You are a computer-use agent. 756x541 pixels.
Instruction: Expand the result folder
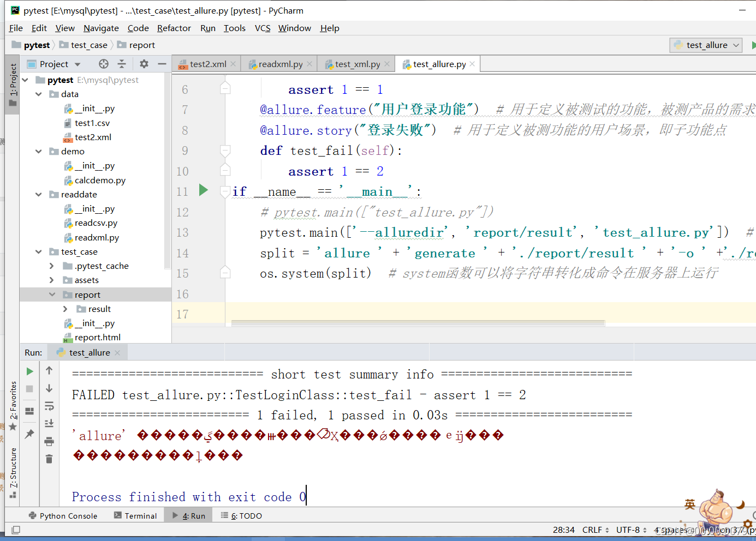66,309
